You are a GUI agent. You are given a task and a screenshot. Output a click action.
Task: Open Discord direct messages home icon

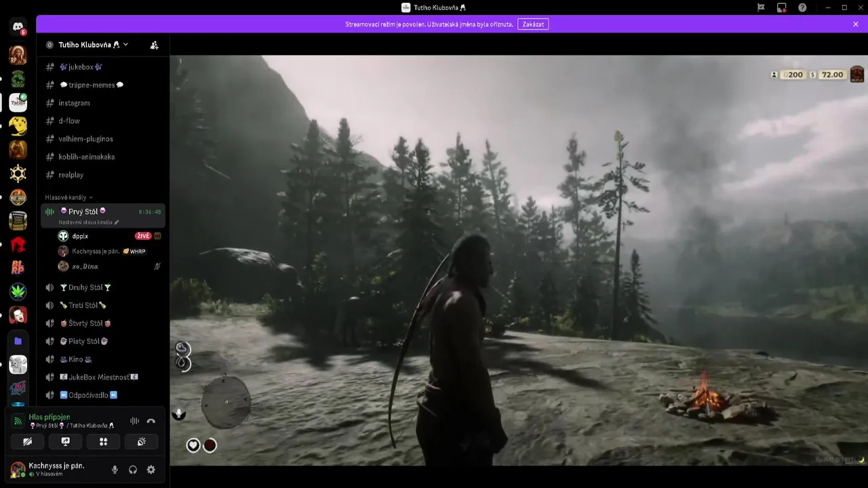(18, 28)
